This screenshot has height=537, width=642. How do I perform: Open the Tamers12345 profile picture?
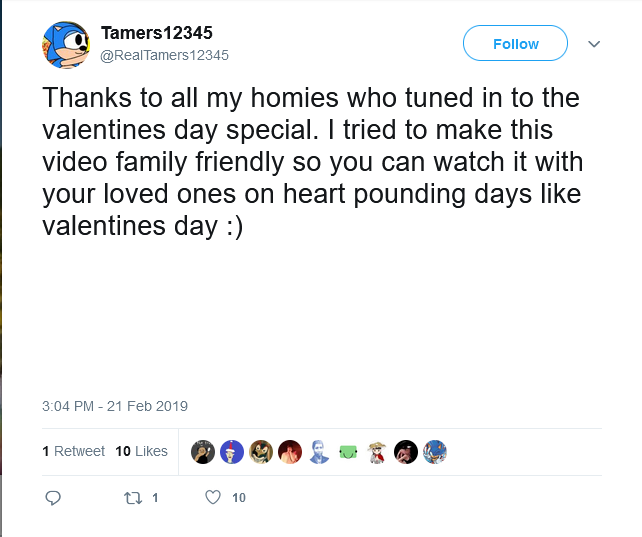67,45
